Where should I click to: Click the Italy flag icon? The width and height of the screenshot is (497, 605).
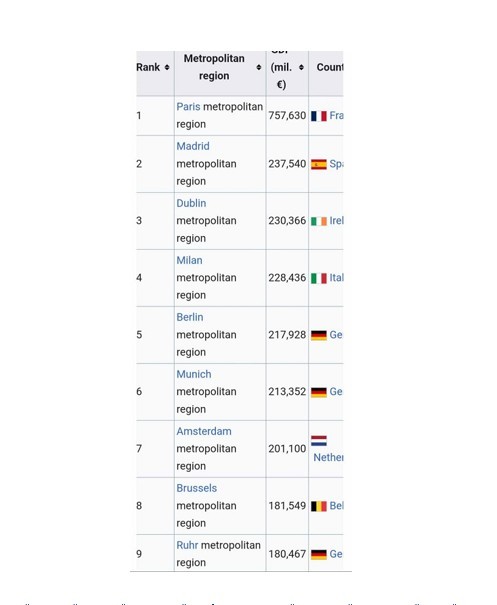(x=319, y=278)
